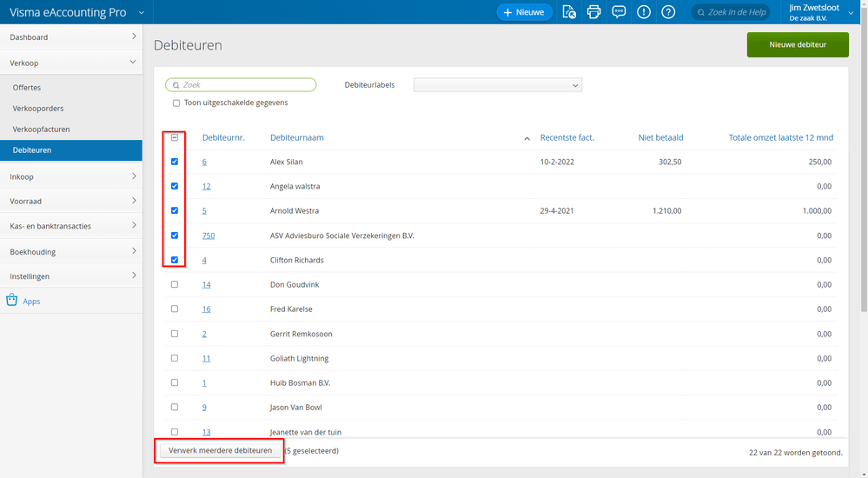
Task: Click the document history icon in header
Action: point(569,12)
